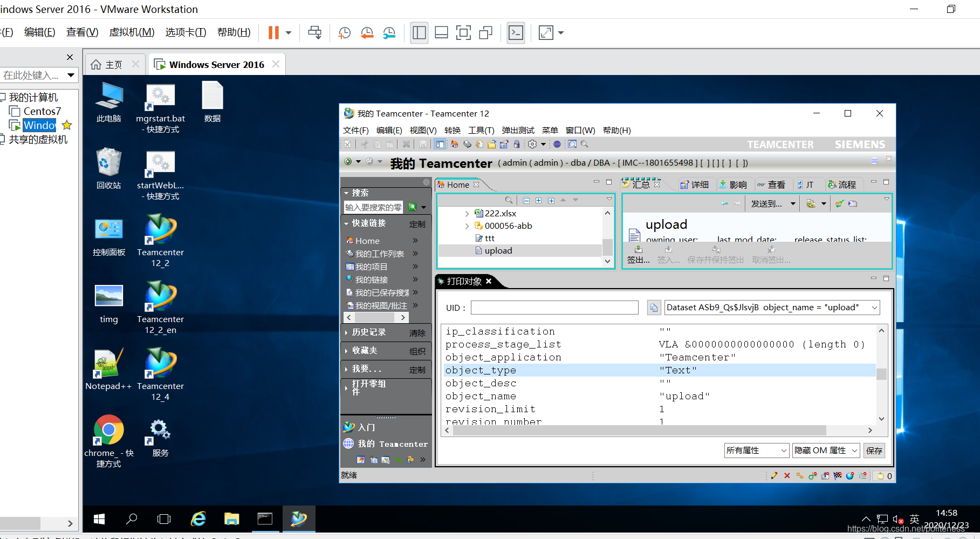Open File Explorer on the Windows taskbar
Viewport: 980px width, 539px height.
[232, 519]
